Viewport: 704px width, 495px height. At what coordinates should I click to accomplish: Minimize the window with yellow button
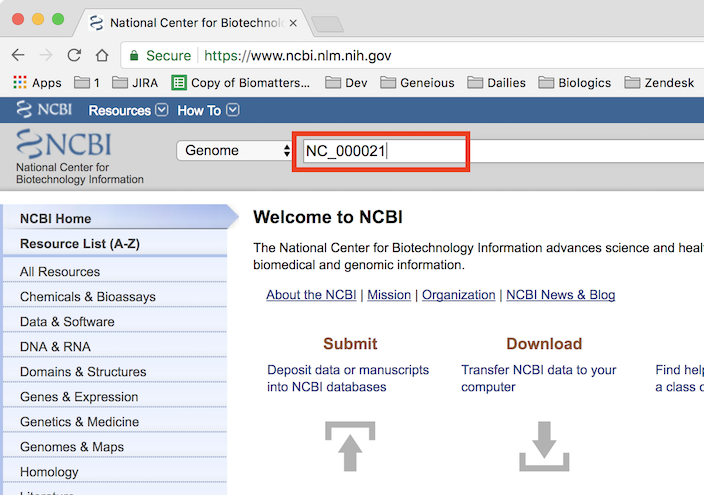click(x=38, y=19)
